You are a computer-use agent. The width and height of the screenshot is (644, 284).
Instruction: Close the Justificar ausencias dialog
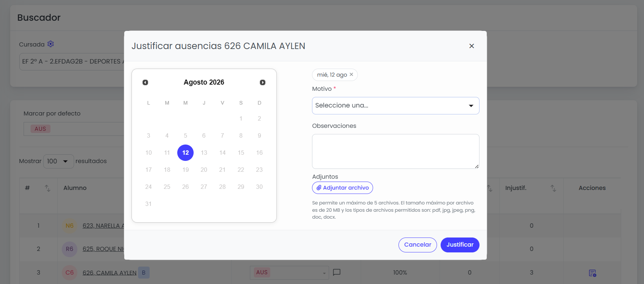point(471,46)
